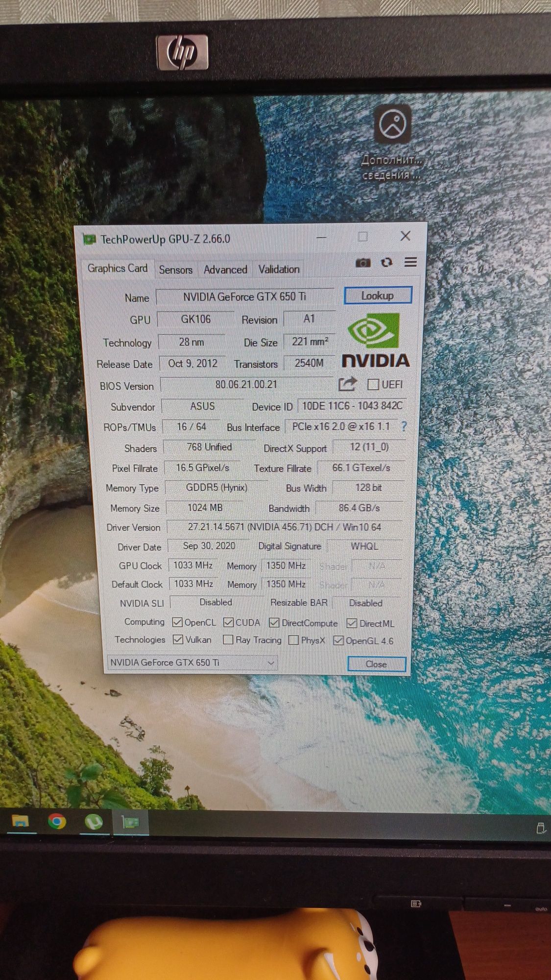This screenshot has width=551, height=980.
Task: Toggle the DirectCompute checkbox
Action: [274, 623]
